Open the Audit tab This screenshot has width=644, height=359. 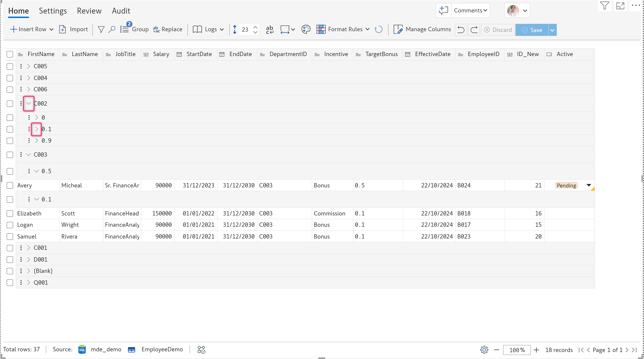(x=121, y=11)
